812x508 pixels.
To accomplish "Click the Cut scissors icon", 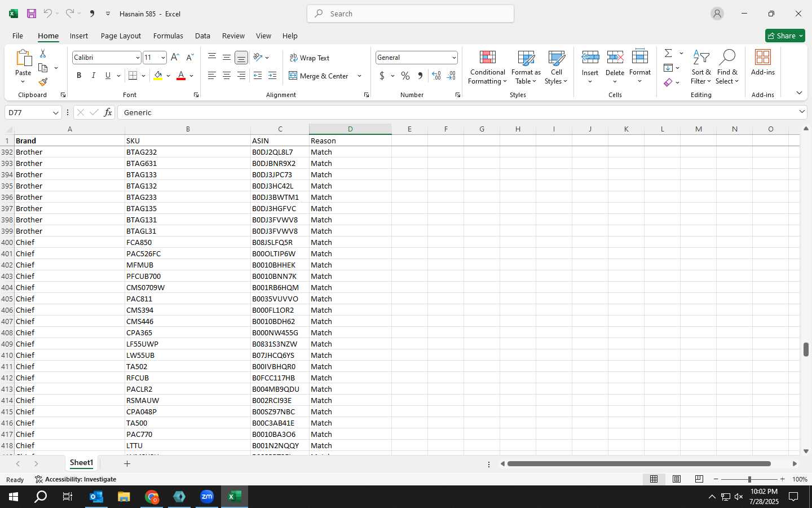I will [x=43, y=53].
